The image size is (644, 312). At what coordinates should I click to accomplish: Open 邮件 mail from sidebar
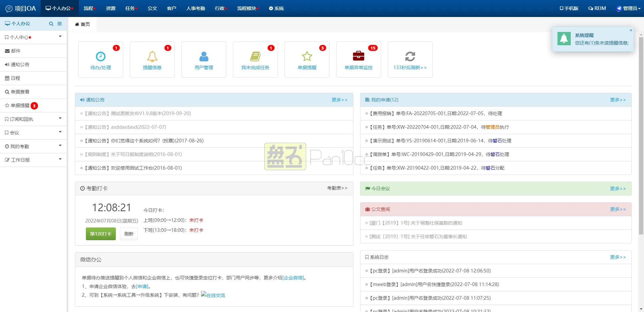(17, 51)
